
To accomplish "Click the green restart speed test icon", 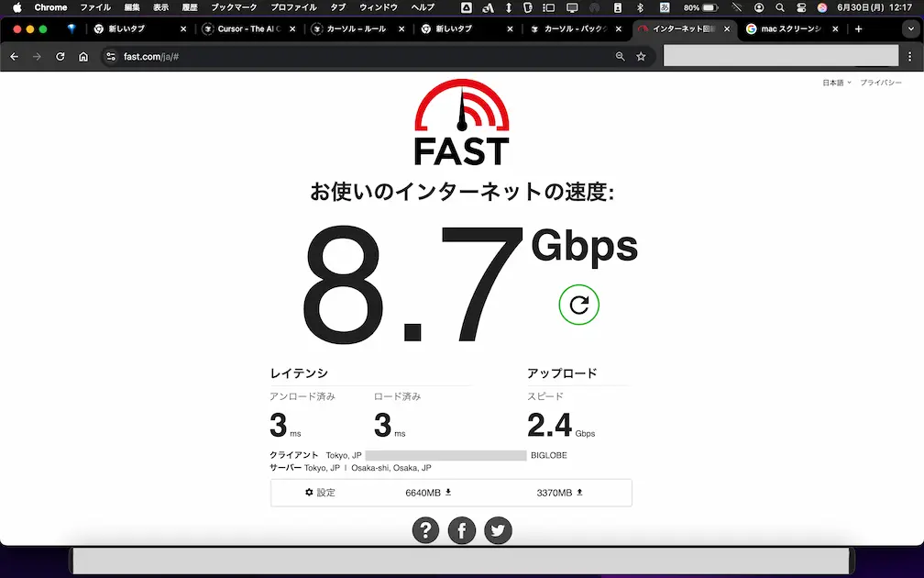I will coord(578,305).
